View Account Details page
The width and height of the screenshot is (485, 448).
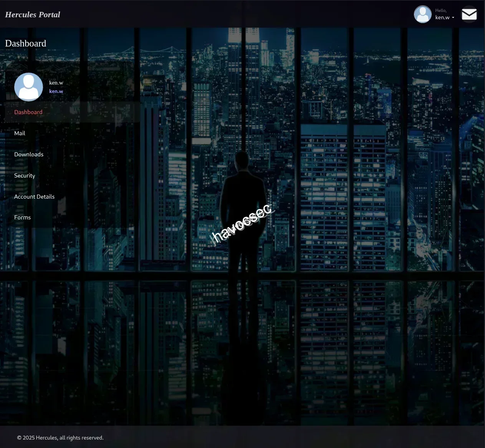pyautogui.click(x=34, y=197)
